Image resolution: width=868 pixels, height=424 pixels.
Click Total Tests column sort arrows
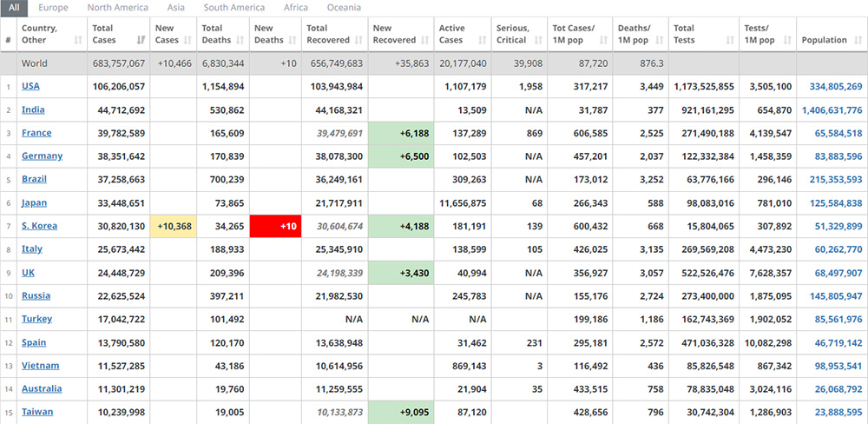731,40
